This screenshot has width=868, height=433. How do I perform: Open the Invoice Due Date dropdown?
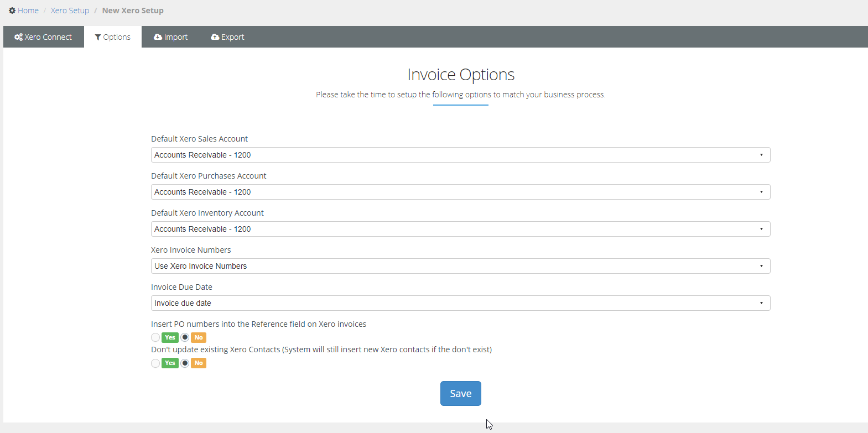(460, 303)
